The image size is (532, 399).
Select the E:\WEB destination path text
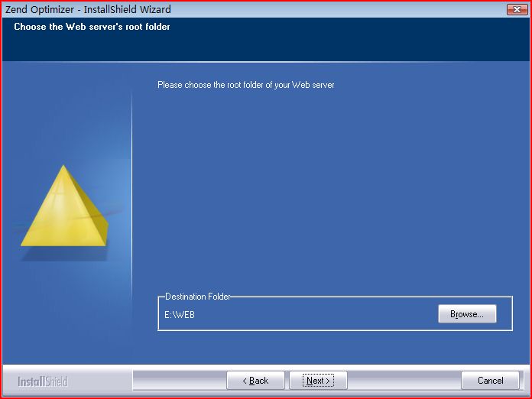tap(180, 315)
